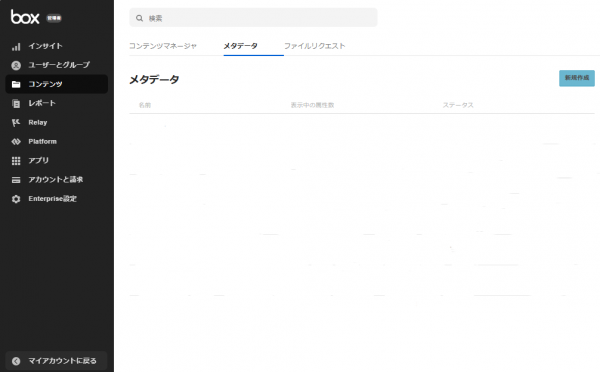Open the ファイルリクエスト tab

pyautogui.click(x=315, y=46)
